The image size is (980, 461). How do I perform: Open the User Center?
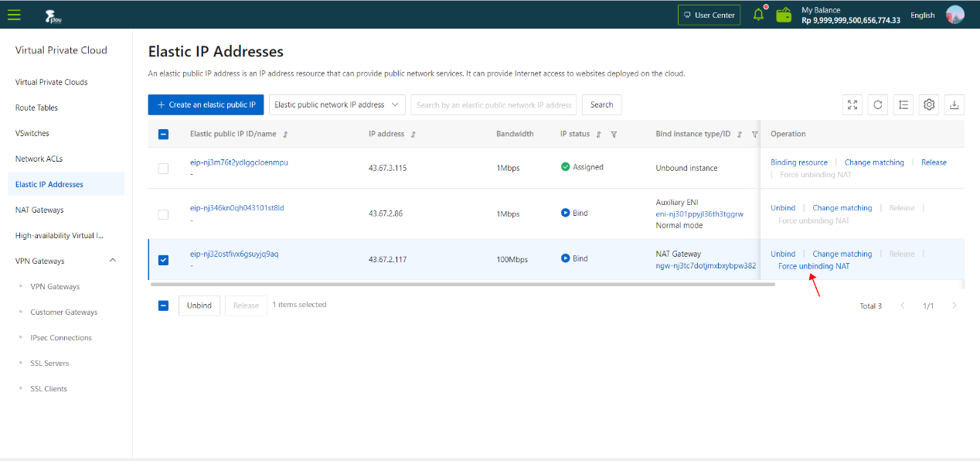pos(709,15)
